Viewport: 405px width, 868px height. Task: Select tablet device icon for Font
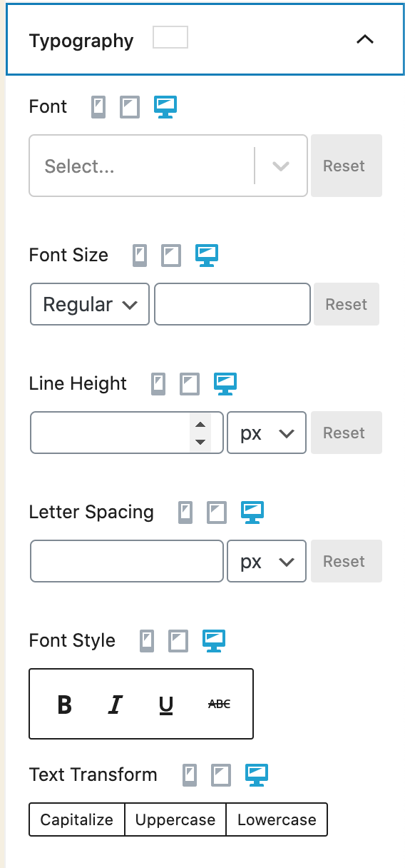tap(130, 107)
